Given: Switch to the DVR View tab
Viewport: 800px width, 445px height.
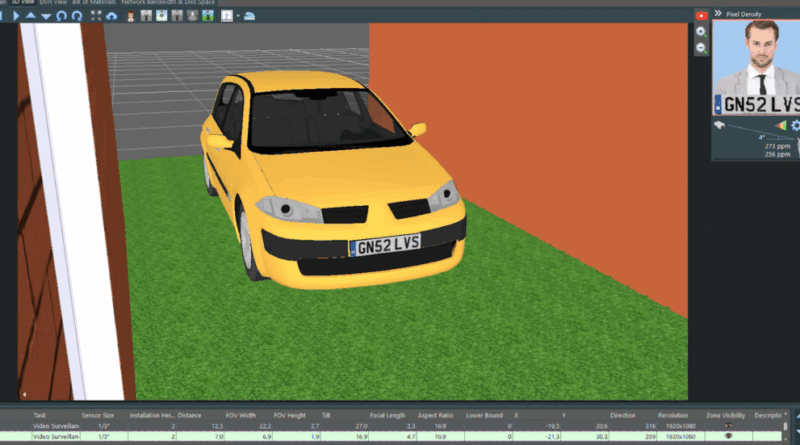Looking at the screenshot, I should click(x=53, y=2).
